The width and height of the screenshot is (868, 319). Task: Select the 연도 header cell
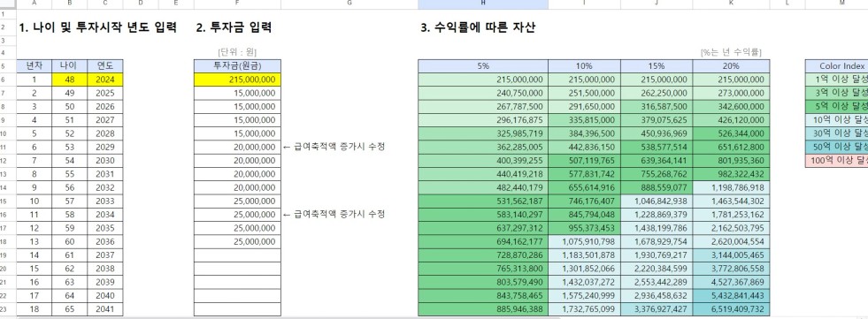click(105, 65)
